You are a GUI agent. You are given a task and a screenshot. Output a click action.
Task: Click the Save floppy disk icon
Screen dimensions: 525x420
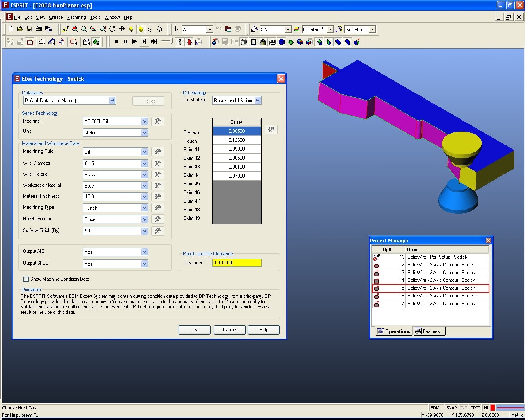tap(29, 29)
